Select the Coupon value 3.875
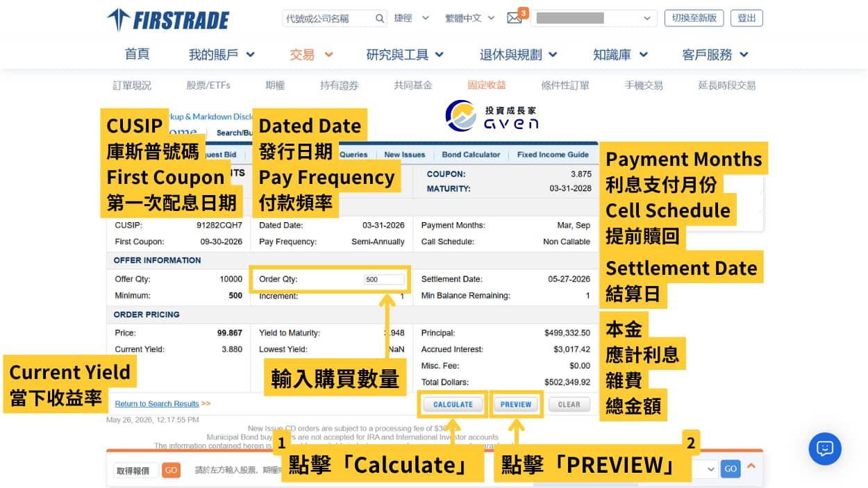 [581, 174]
